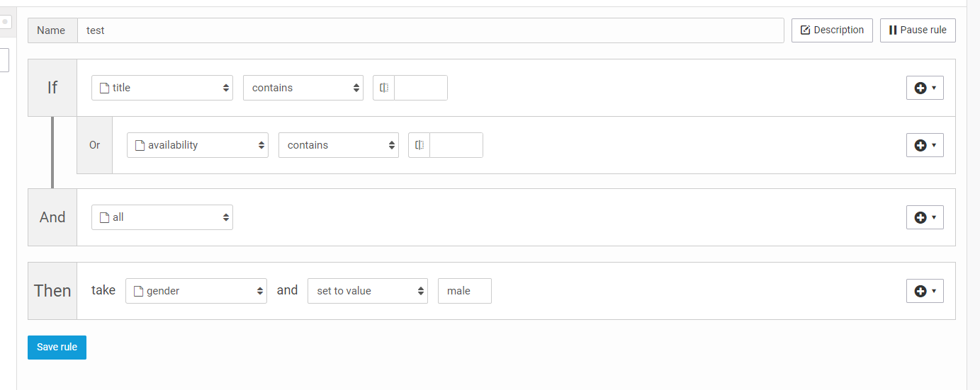Click the edit icon on Description button

pyautogui.click(x=805, y=30)
